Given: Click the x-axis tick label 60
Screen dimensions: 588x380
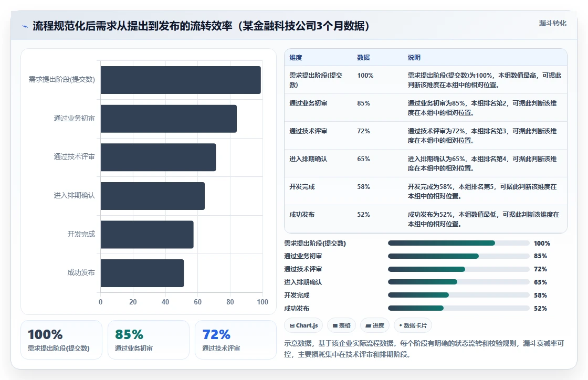Looking at the screenshot, I should tap(197, 302).
